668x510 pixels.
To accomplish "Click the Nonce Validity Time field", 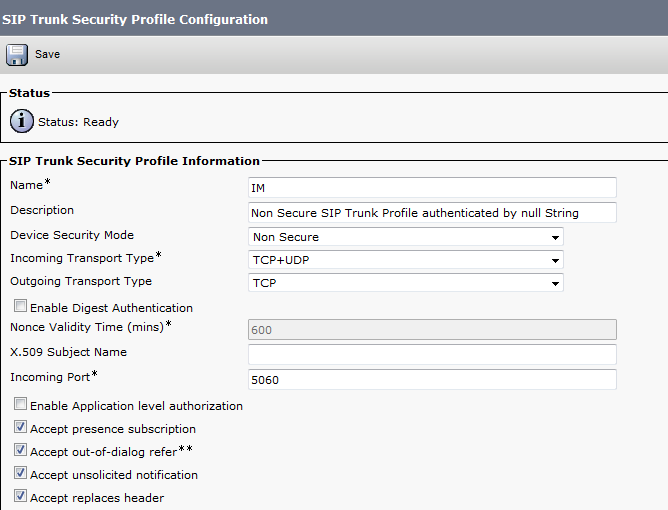I will [x=431, y=330].
